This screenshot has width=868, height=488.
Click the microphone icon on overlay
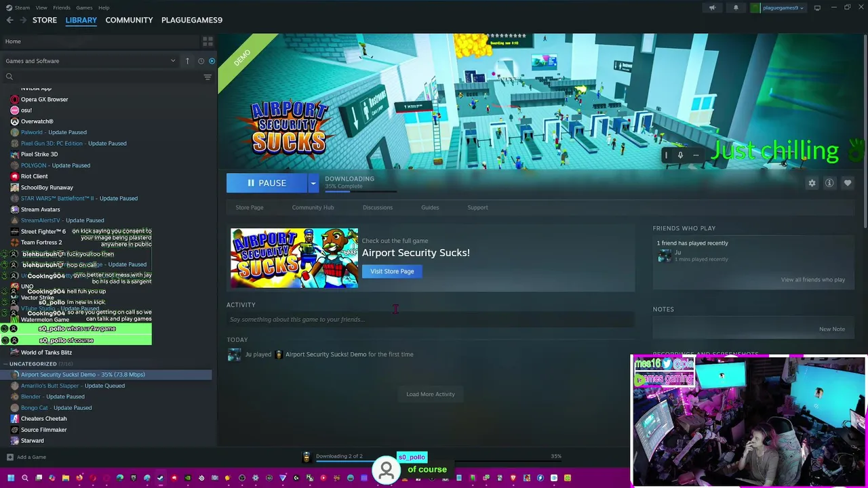click(680, 155)
